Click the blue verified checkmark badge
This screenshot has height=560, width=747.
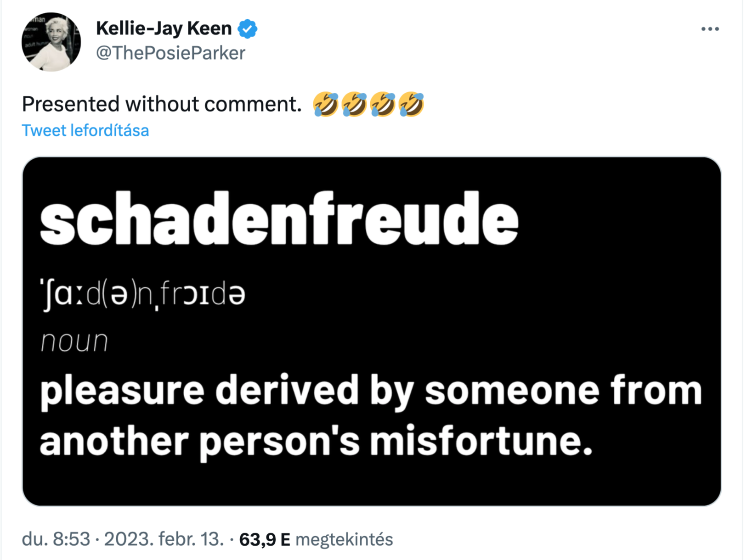click(248, 29)
